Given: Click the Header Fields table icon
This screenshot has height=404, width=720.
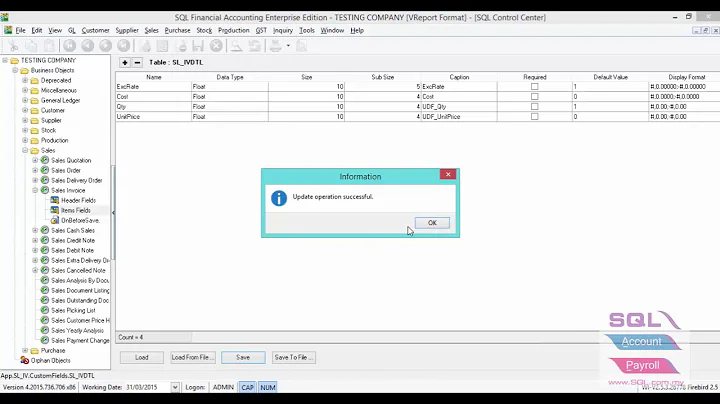Looking at the screenshot, I should click(55, 200).
